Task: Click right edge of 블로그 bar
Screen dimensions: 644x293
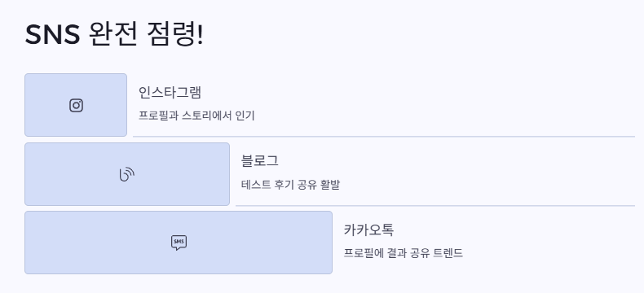Action: (229, 174)
